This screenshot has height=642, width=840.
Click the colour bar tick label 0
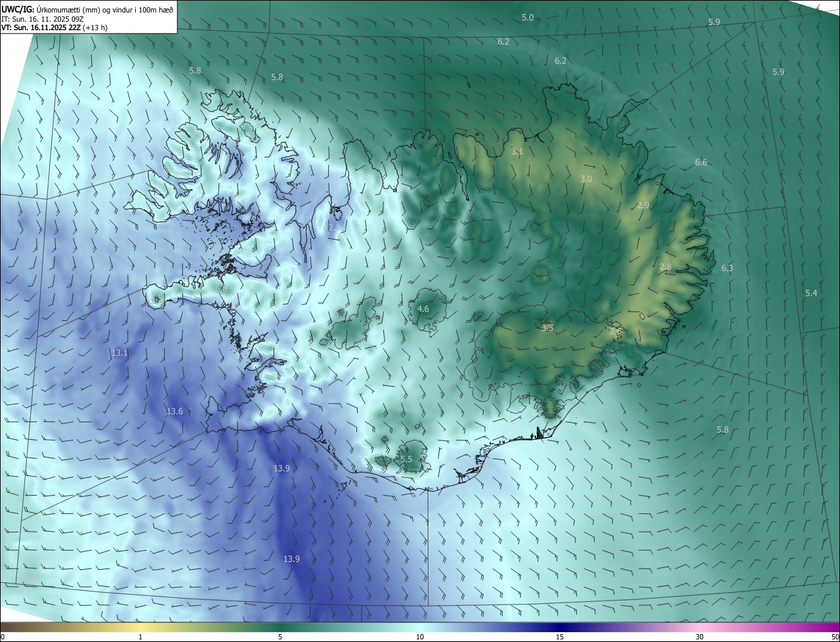3,637
